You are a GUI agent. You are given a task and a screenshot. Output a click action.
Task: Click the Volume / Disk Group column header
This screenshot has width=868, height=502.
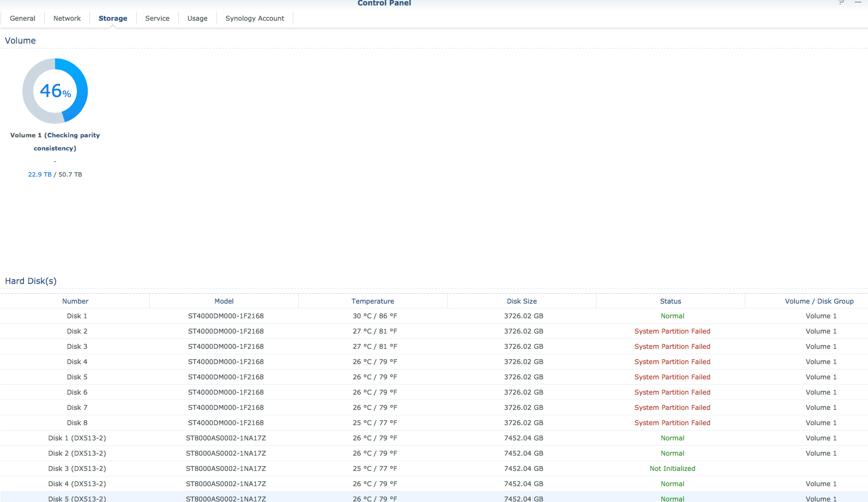(x=819, y=301)
